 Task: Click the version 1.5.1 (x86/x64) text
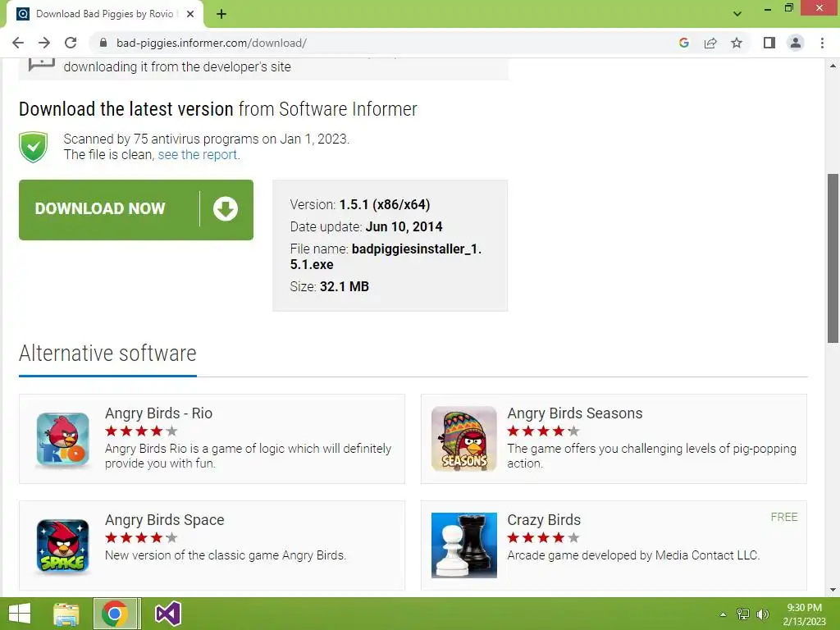360,204
